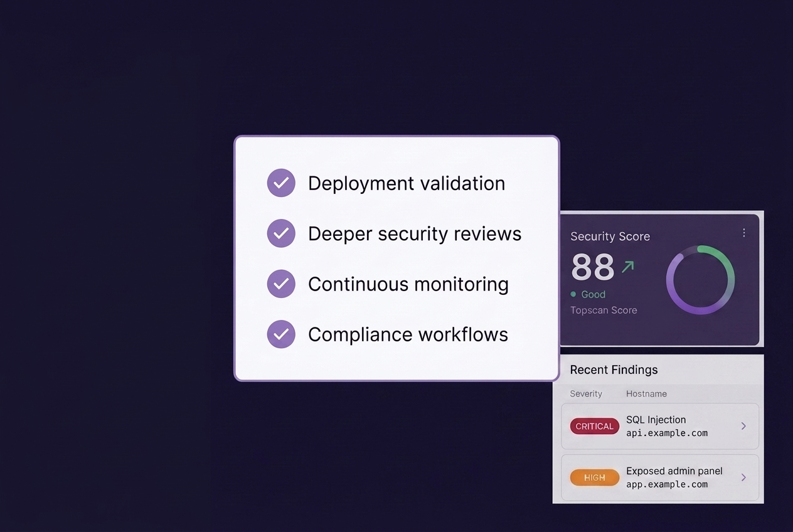The image size is (793, 532).
Task: Click the checkmark beside Continuous monitoring
Action: (x=281, y=284)
